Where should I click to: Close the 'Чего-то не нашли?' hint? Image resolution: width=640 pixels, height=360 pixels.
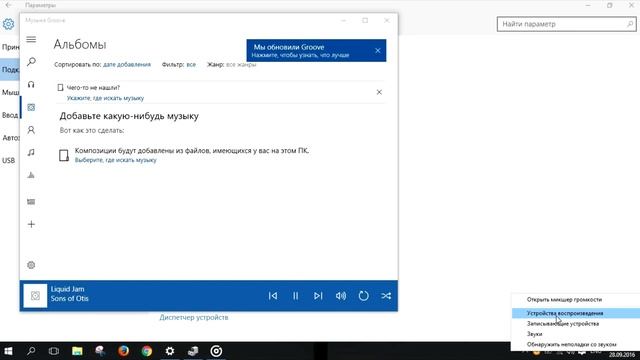point(379,92)
